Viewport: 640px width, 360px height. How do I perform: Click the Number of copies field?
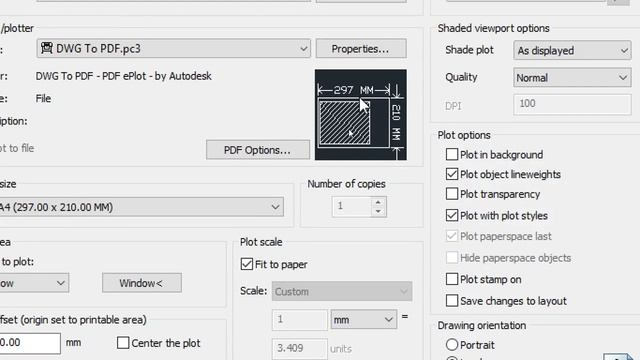pyautogui.click(x=352, y=207)
